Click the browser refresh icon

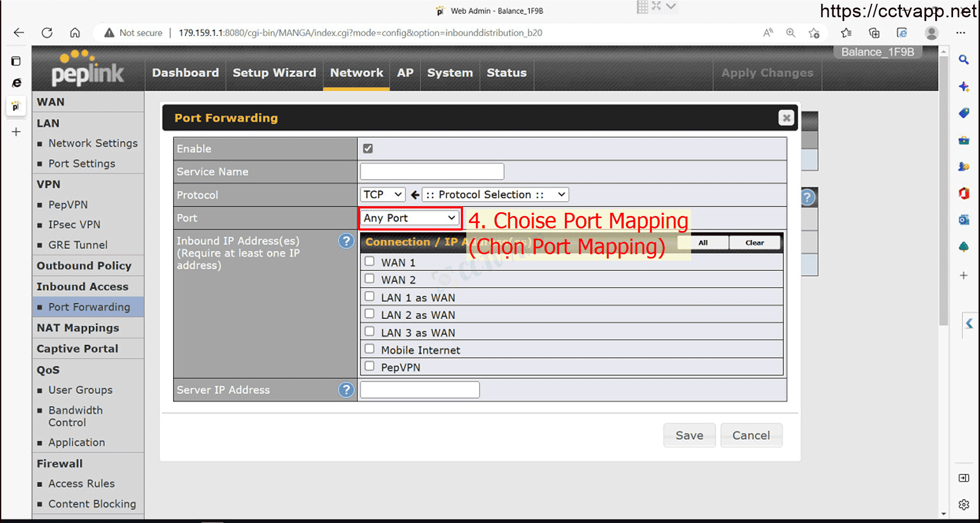click(x=47, y=33)
